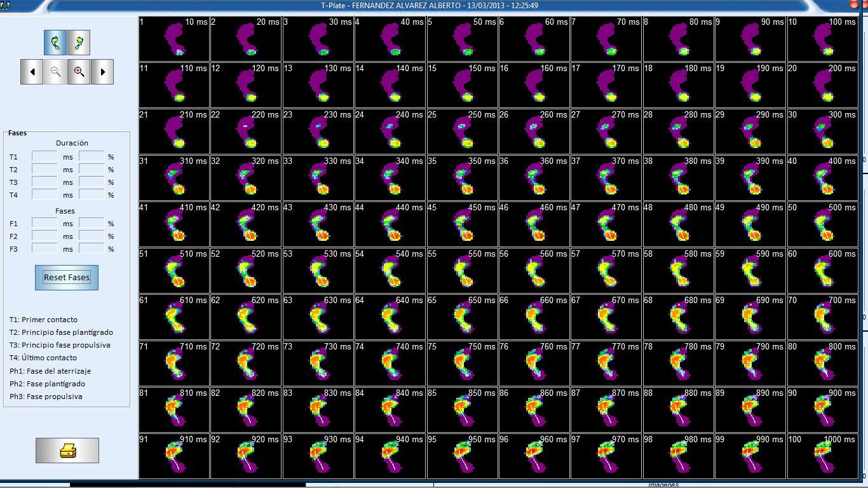Image resolution: width=868 pixels, height=488 pixels.
Task: Select frame 22 at 220 ms
Action: (246, 132)
